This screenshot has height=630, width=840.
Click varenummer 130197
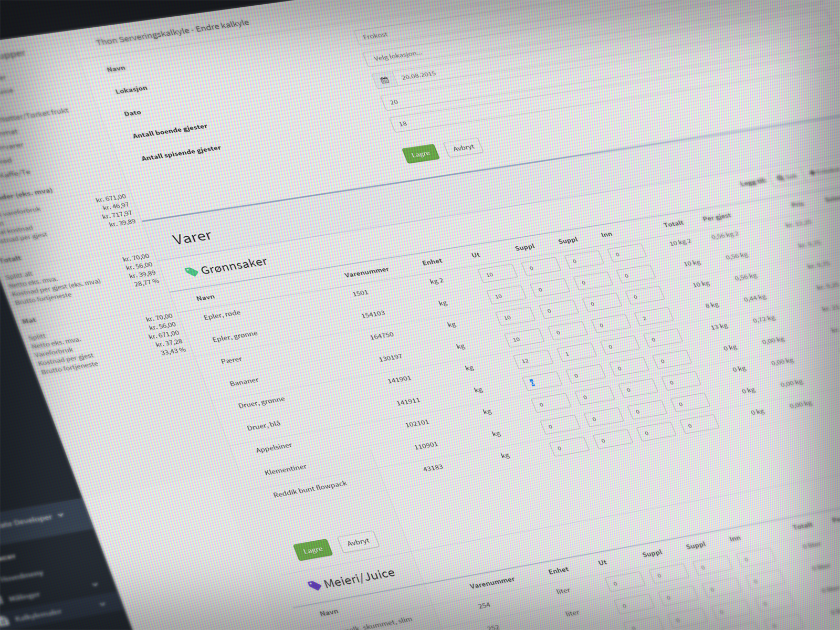391,358
